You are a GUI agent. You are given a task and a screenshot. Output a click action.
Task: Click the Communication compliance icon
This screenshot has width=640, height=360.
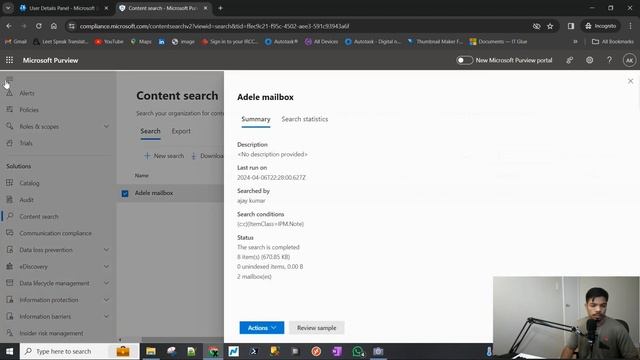pos(9,233)
